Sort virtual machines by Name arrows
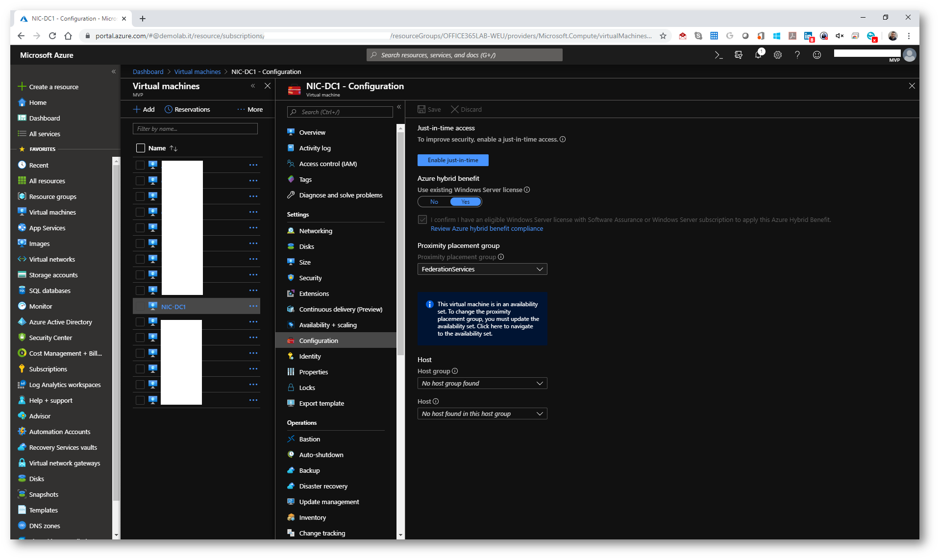 (x=173, y=148)
